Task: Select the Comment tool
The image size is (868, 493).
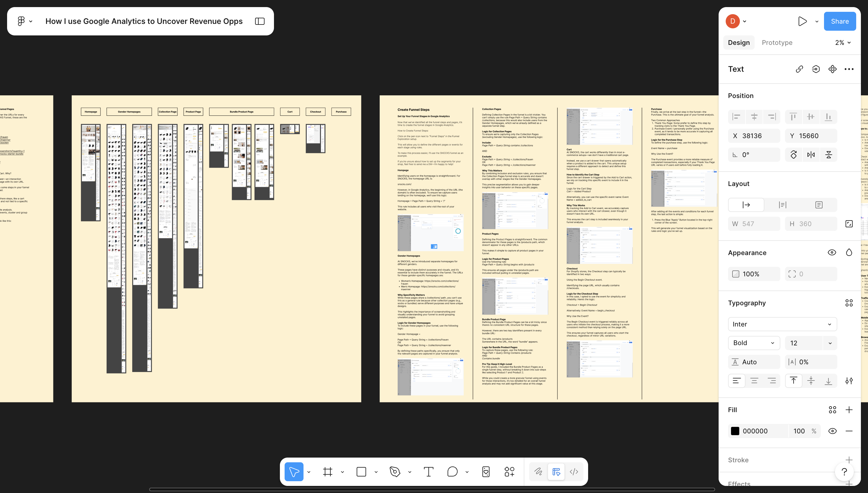Action: 452,472
